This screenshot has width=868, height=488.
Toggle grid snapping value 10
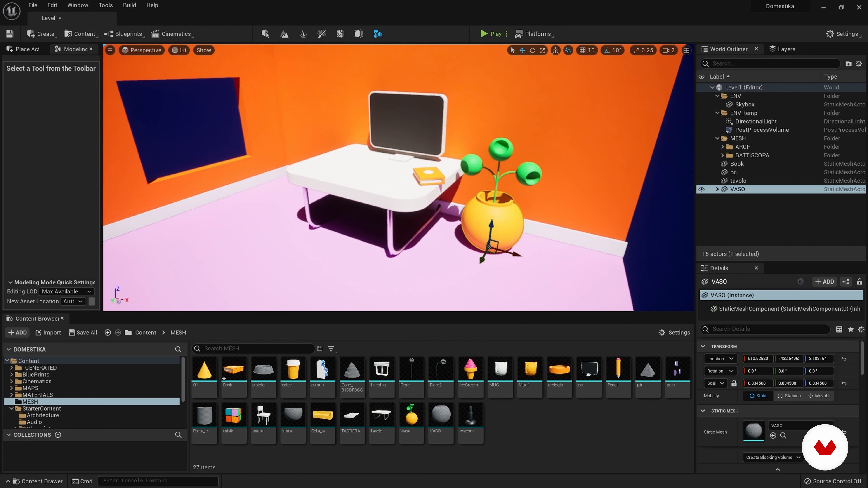point(587,50)
